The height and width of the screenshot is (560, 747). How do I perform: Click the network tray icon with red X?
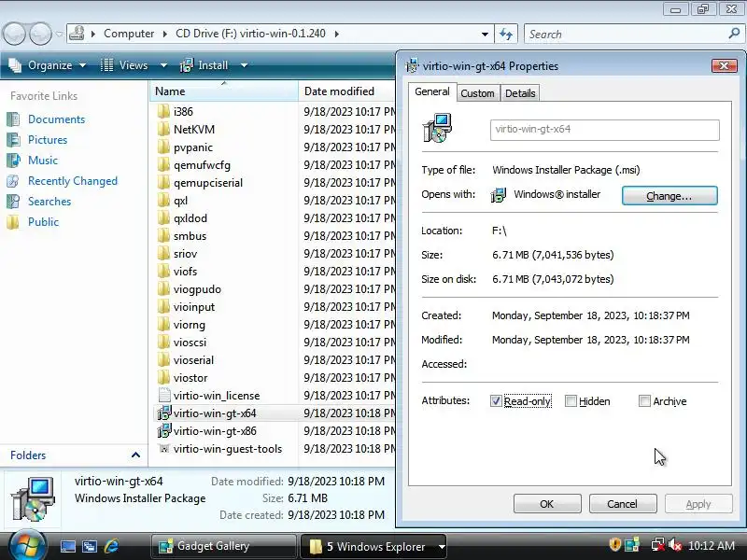coord(658,545)
